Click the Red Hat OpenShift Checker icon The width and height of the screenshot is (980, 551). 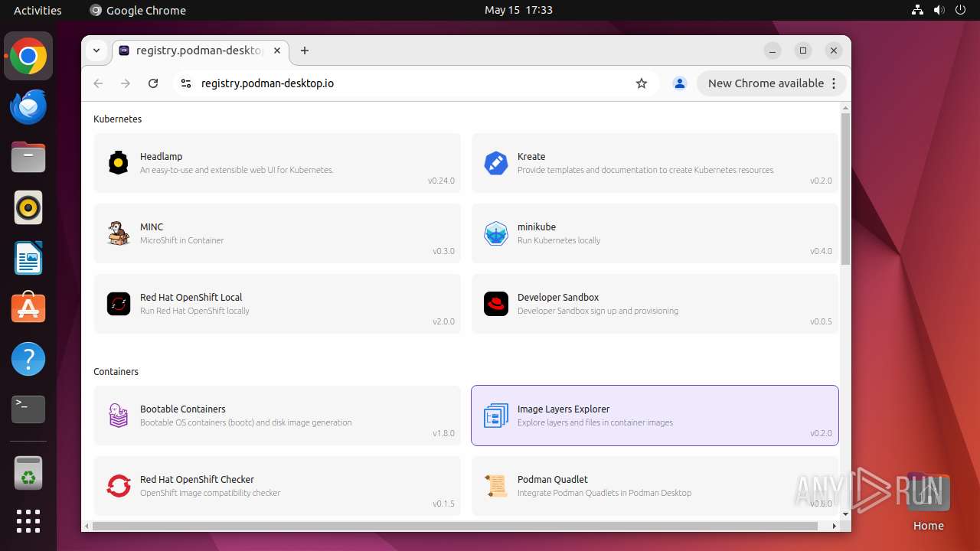118,486
